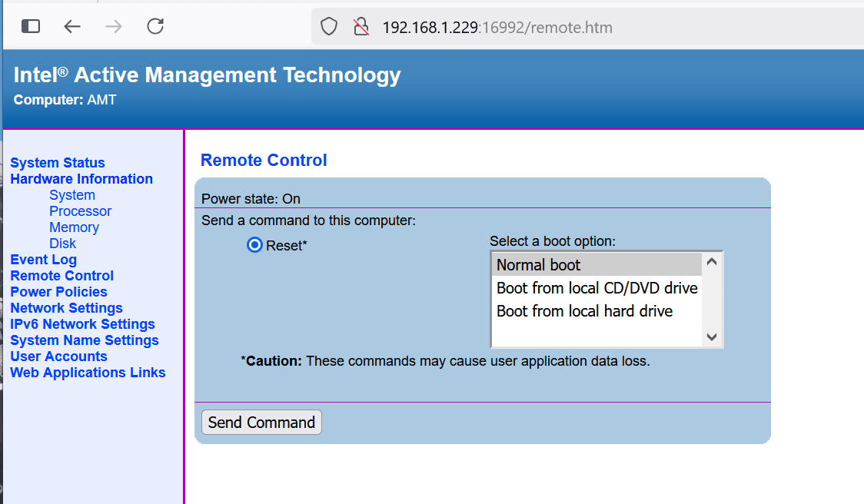Click the 'Select a boot option:' label

coord(553,241)
